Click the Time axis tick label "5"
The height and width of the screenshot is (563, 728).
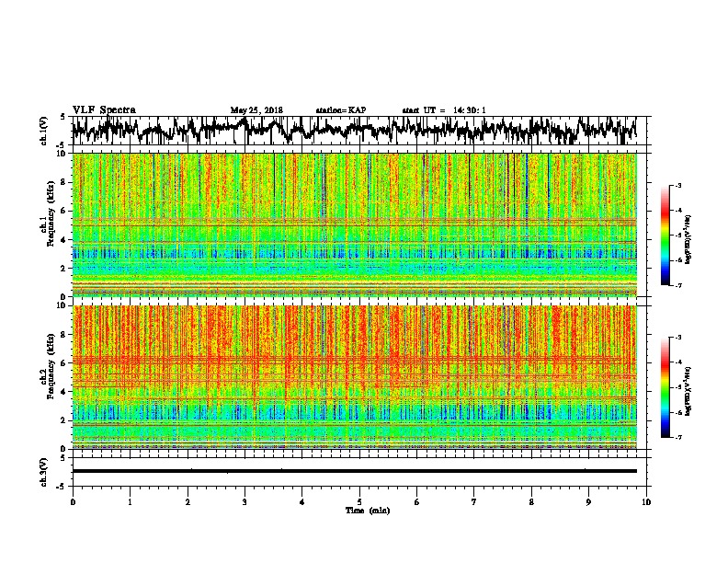(359, 502)
